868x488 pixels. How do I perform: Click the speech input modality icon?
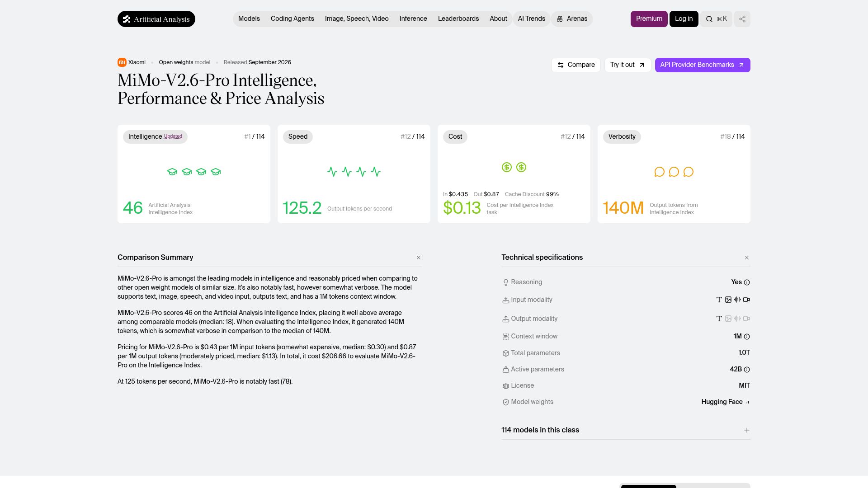(x=737, y=300)
